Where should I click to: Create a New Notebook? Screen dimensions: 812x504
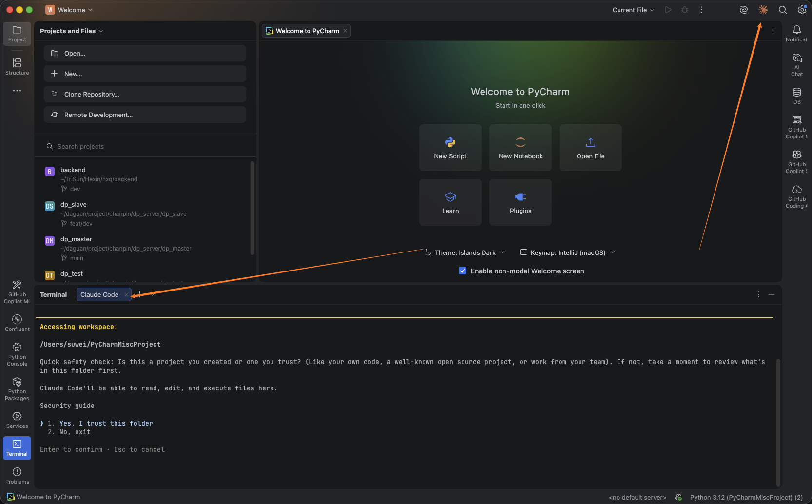point(521,148)
